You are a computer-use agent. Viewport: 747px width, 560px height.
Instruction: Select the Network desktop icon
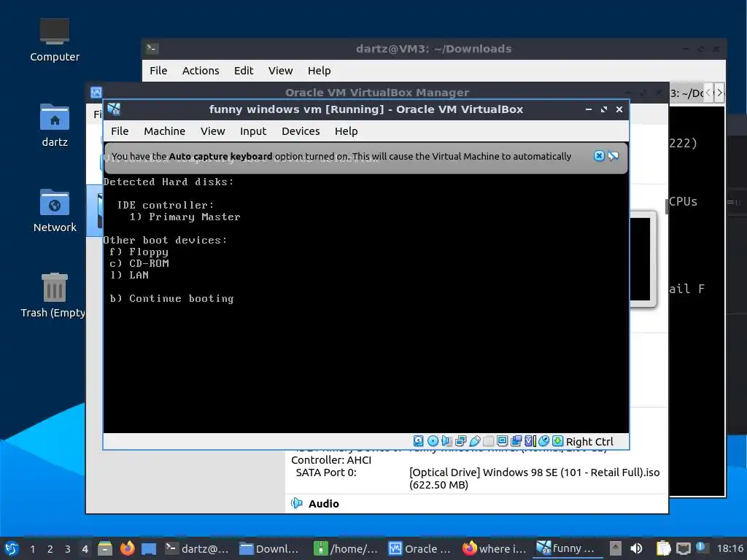[54, 211]
